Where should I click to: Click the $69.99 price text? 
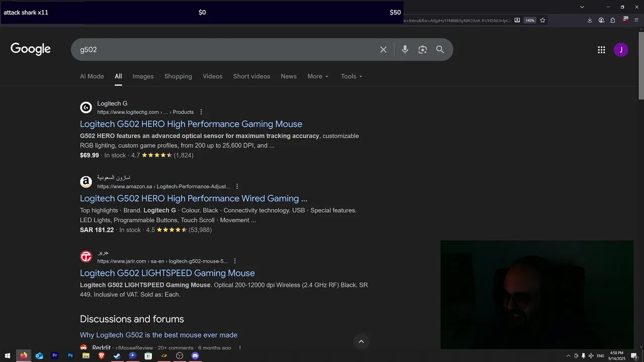click(90, 155)
